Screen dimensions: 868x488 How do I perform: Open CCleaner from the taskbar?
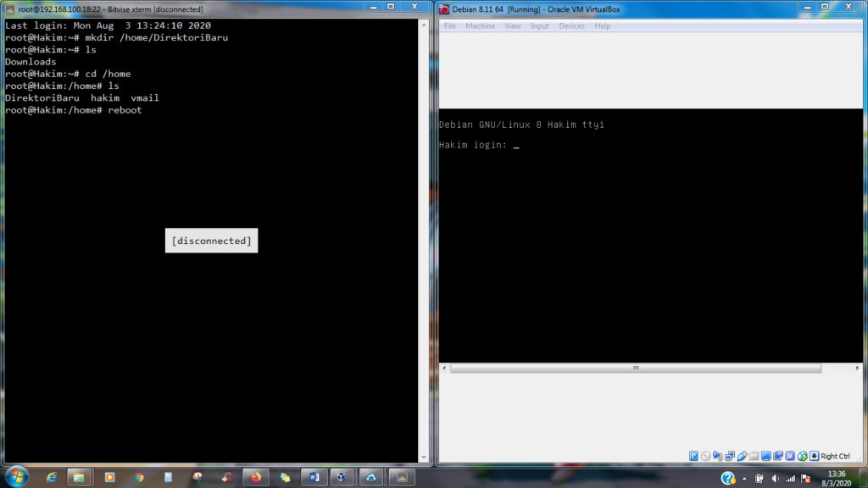click(227, 477)
